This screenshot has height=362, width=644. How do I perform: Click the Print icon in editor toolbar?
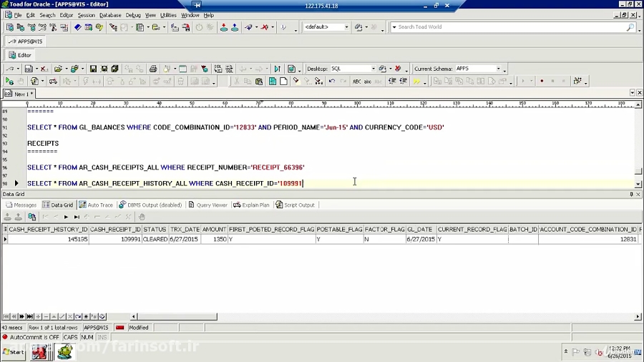pos(152,69)
